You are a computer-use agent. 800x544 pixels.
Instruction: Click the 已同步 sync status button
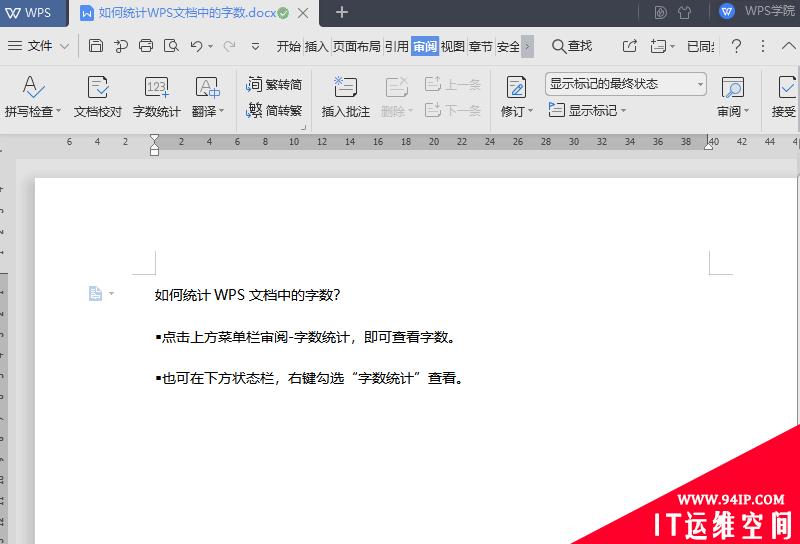coord(701,46)
